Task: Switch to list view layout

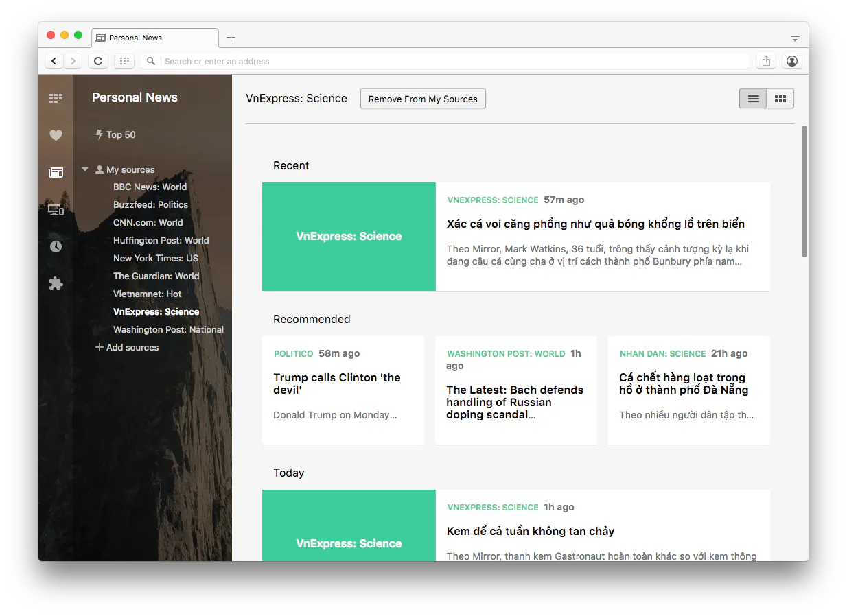Action: pos(753,99)
